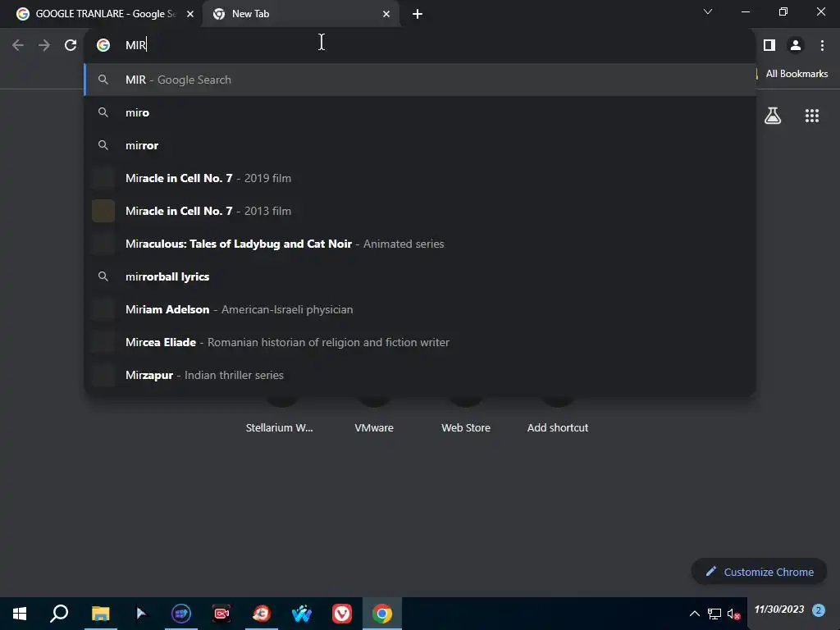Select Miraculous Ladybug animated series suggestion
The image size is (840, 630).
[x=420, y=244]
